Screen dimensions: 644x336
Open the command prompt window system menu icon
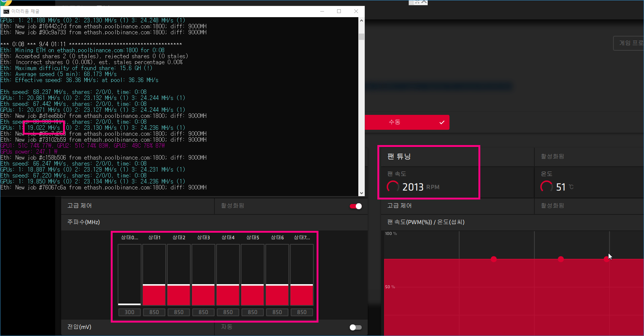coord(6,11)
